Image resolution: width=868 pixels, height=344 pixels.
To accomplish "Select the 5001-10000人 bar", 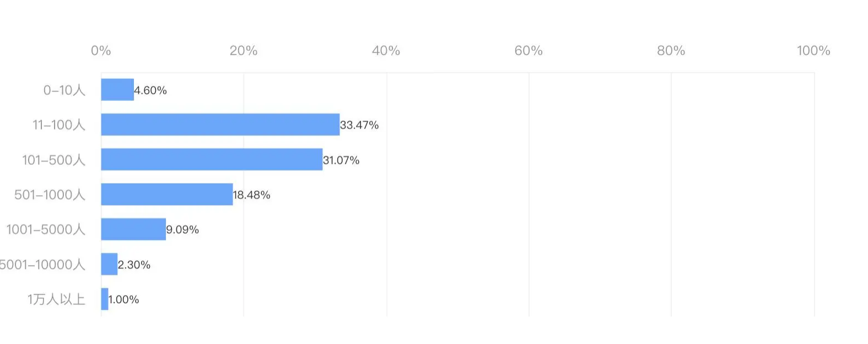I will [x=109, y=264].
